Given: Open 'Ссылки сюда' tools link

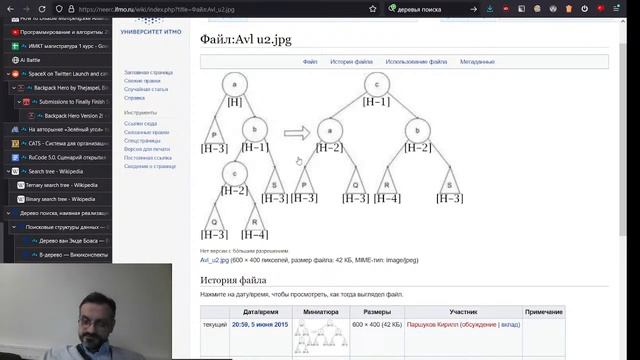Looking at the screenshot, I should pyautogui.click(x=140, y=123).
